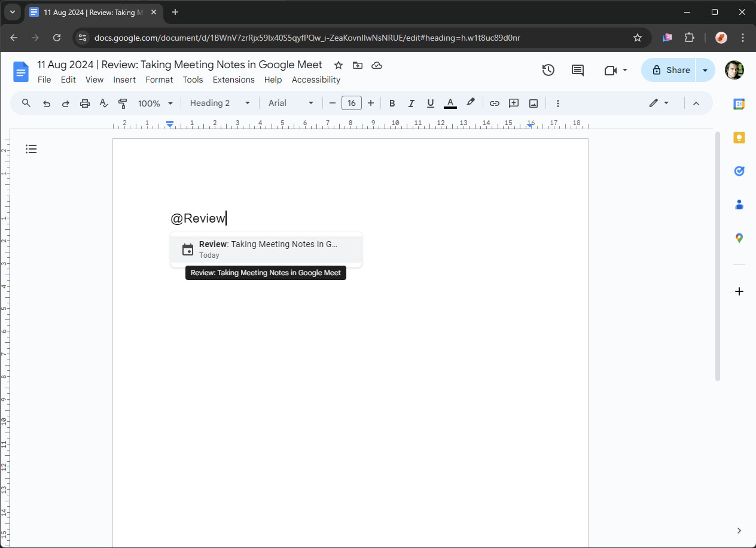Open editing mode pencil dropdown

point(659,103)
